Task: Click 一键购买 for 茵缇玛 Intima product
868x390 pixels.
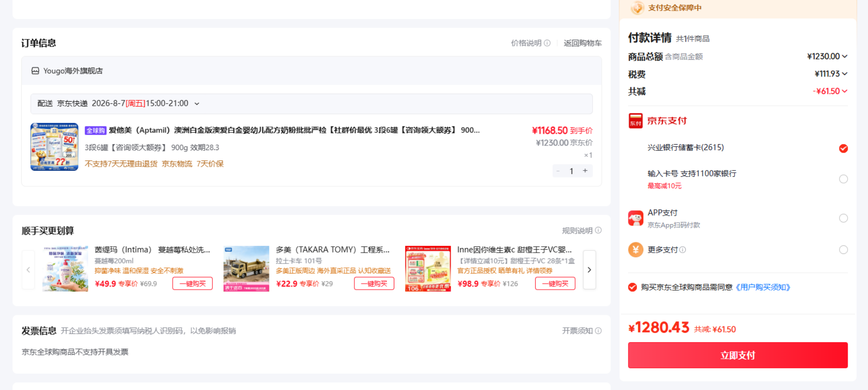Action: coord(193,283)
